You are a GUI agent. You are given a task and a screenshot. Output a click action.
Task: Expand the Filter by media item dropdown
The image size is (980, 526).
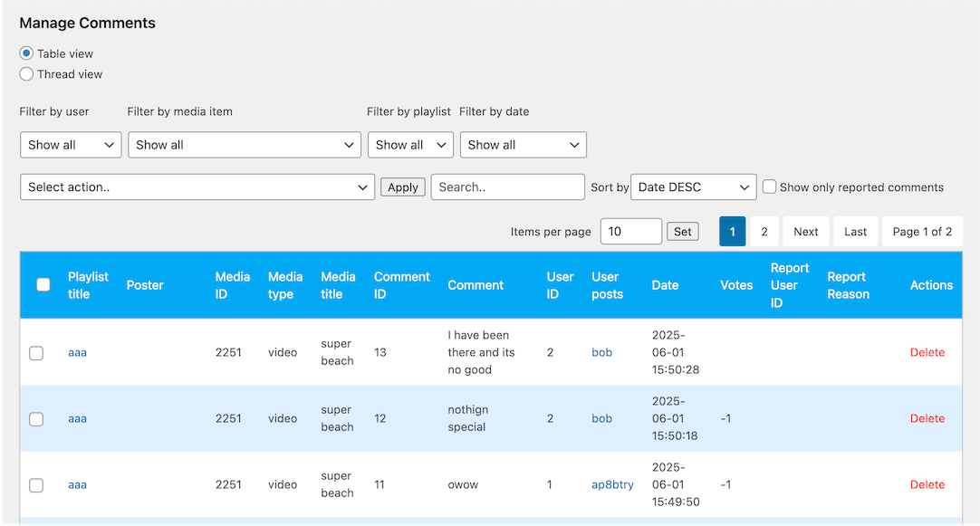pos(244,145)
